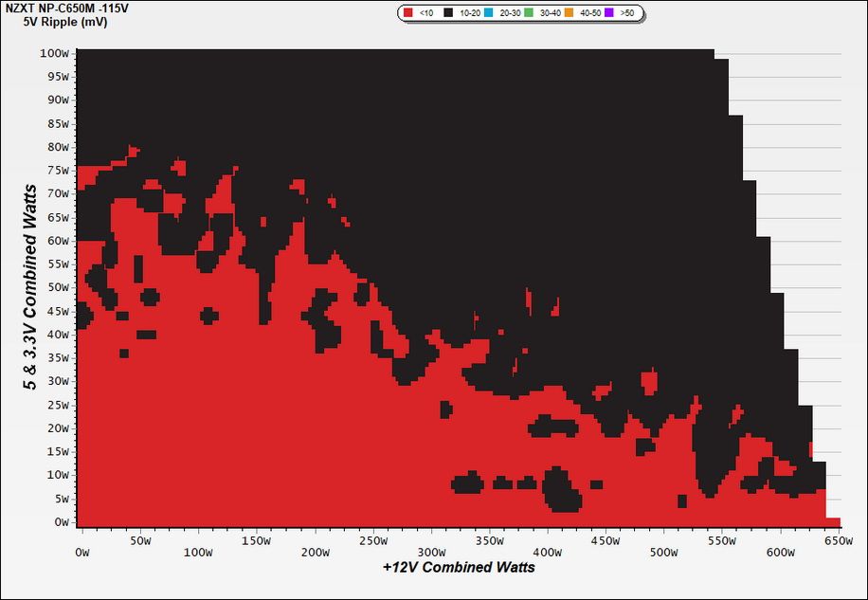Viewport: 868px width, 600px height.
Task: Click the '0W' x-axis label
Action: tap(81, 553)
